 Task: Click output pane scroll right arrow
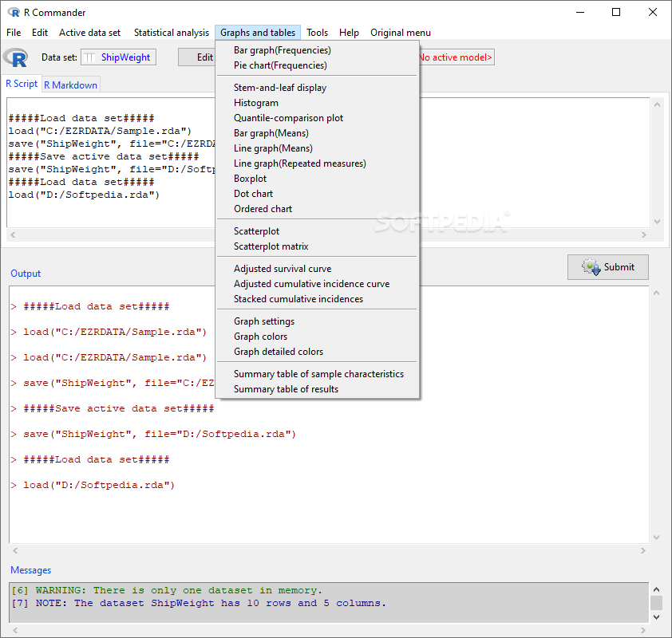pyautogui.click(x=642, y=550)
